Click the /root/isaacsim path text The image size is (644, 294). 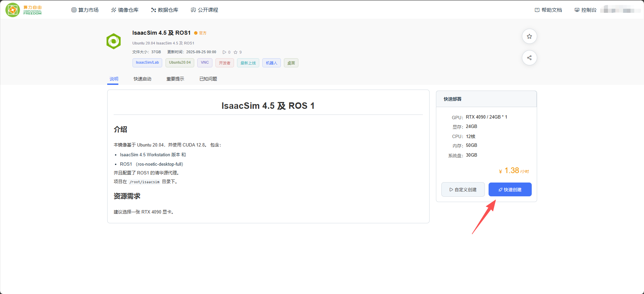pos(145,182)
